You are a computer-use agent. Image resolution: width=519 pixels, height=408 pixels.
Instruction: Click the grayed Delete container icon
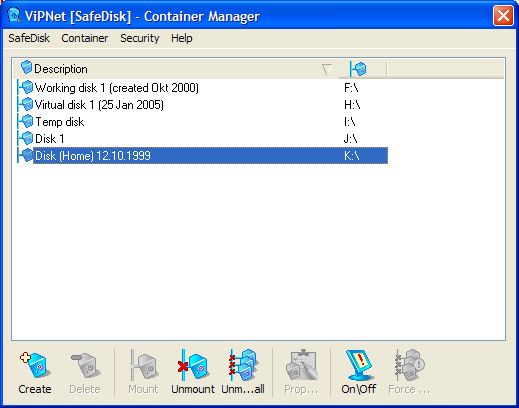coord(85,365)
